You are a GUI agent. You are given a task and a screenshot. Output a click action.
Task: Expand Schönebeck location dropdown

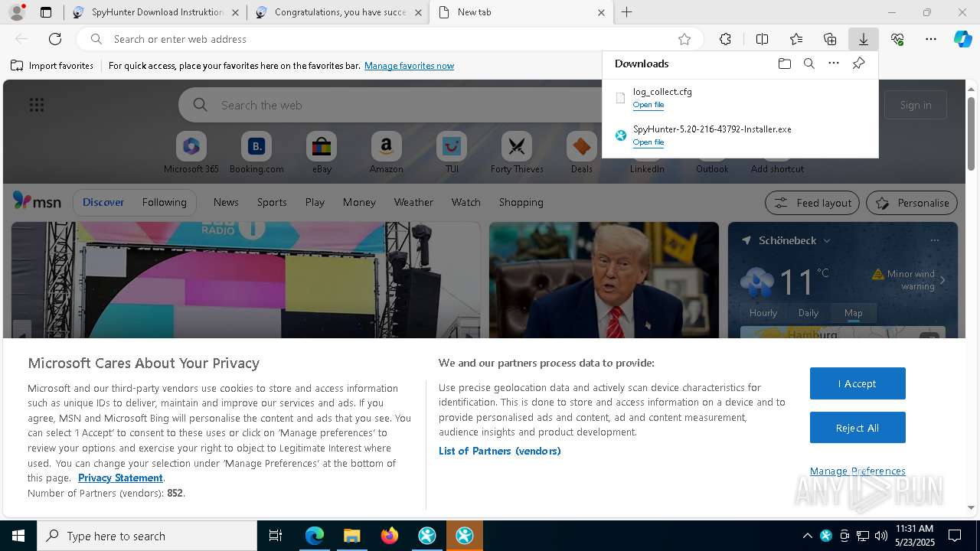(827, 240)
